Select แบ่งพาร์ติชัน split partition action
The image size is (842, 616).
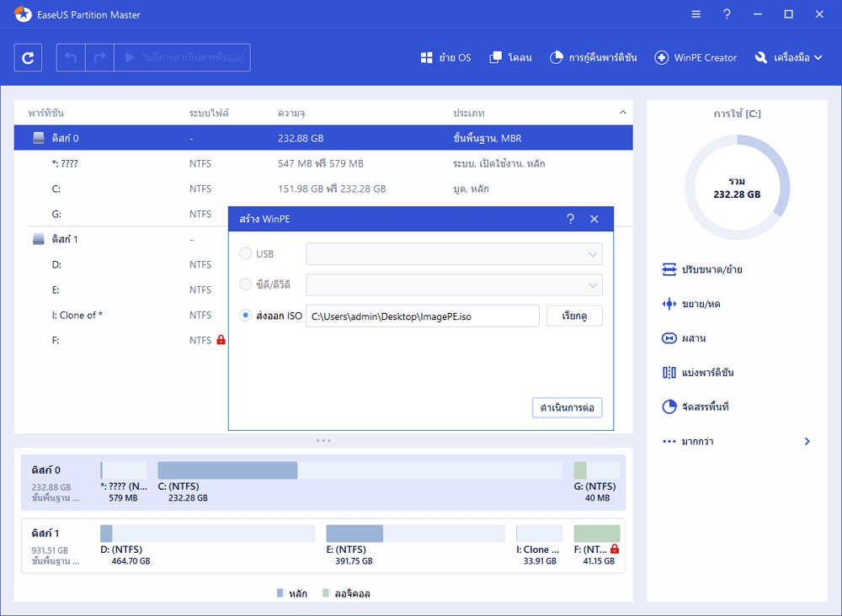pos(698,373)
